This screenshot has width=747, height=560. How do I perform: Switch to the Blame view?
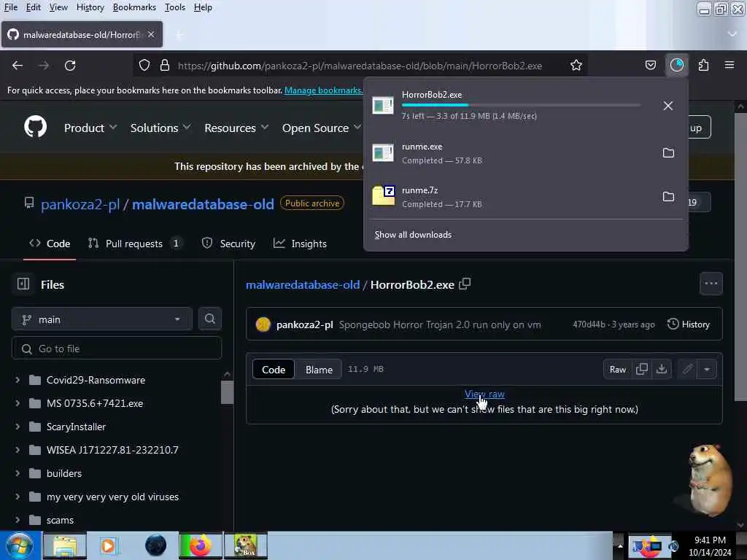click(x=319, y=370)
